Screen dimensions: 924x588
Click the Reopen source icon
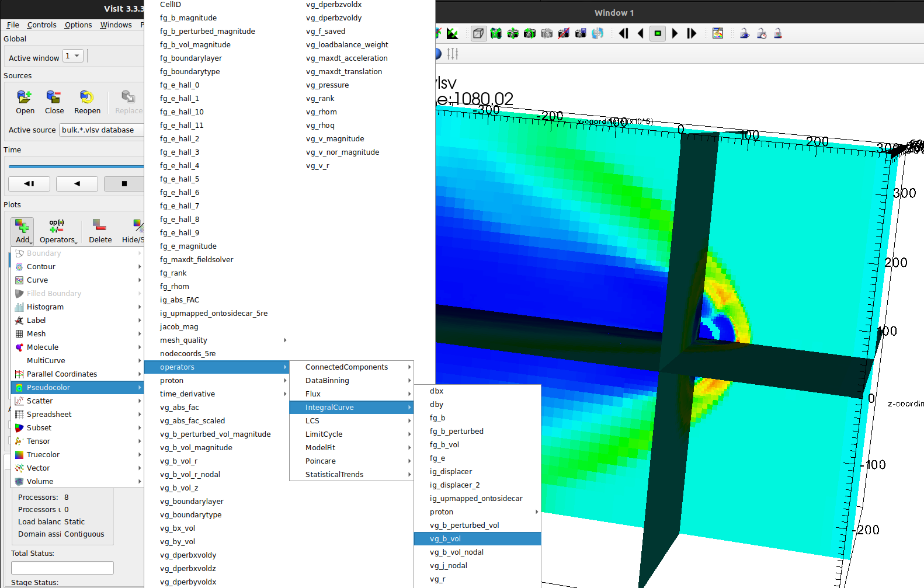87,102
